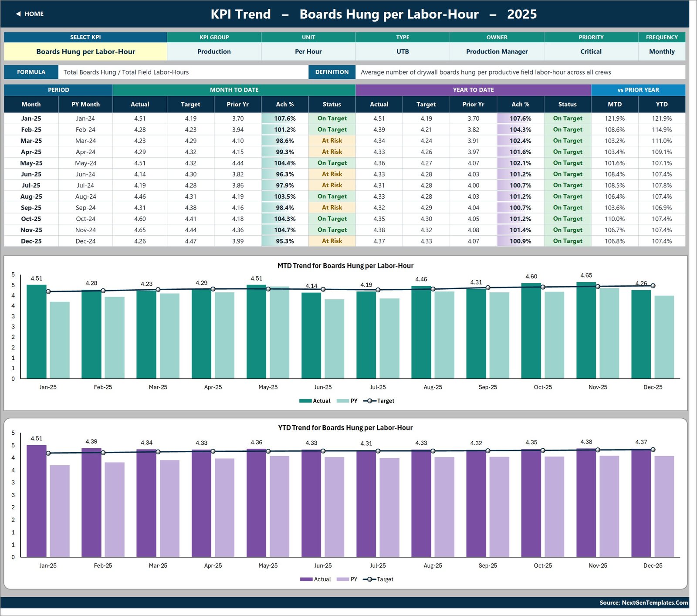Viewport: 697px width, 616px height.
Task: Click the MTD Trend chart title
Action: pos(345,266)
